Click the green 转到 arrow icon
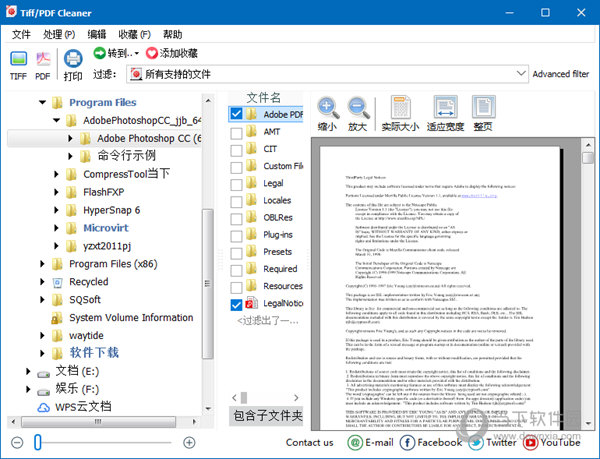The image size is (600, 459). click(x=99, y=53)
